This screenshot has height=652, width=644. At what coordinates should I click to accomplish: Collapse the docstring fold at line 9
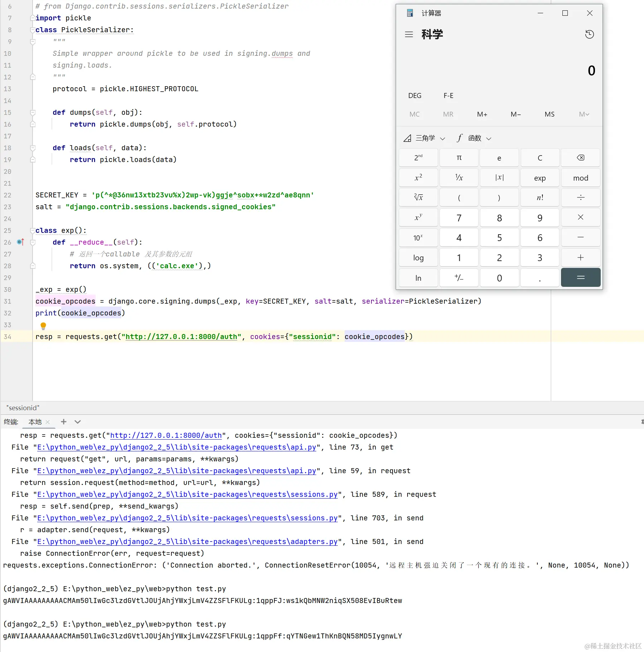[33, 42]
